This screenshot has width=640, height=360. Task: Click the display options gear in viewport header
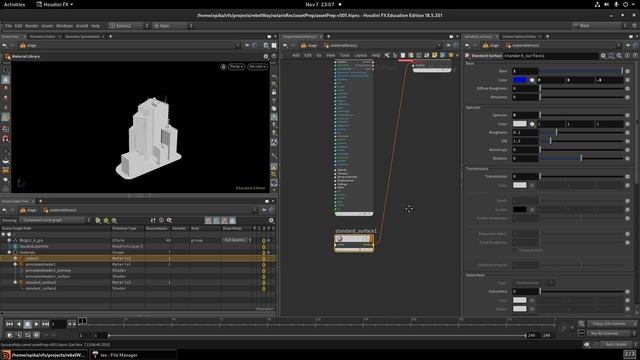click(x=266, y=56)
